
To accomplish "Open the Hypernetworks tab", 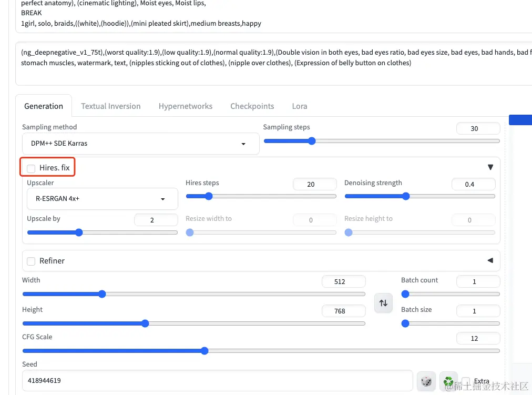I will [186, 106].
